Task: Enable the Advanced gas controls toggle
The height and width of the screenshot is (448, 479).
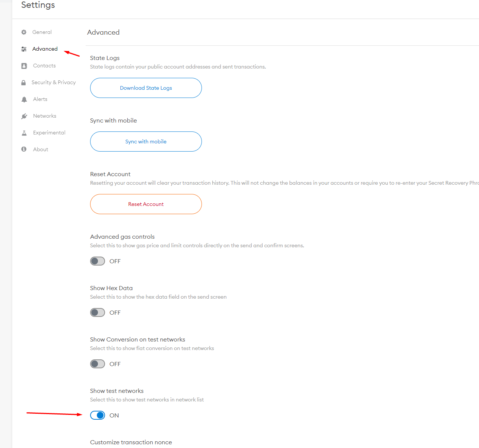Action: coord(98,261)
